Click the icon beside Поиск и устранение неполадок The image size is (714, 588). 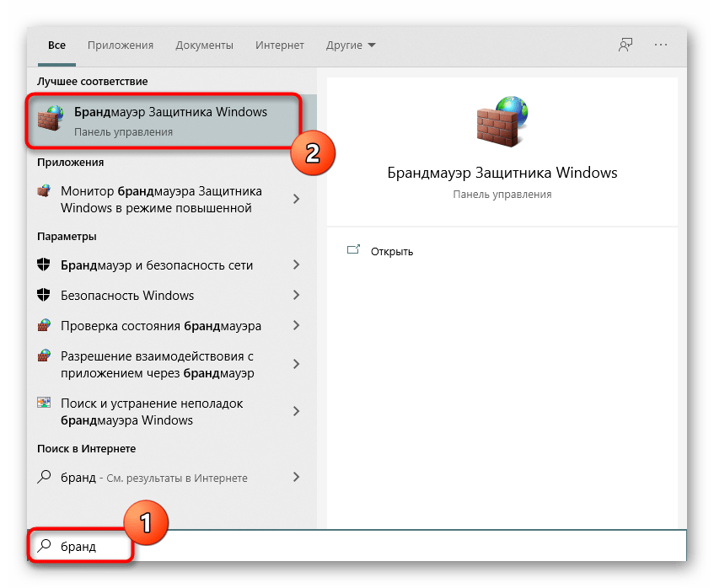pyautogui.click(x=45, y=404)
